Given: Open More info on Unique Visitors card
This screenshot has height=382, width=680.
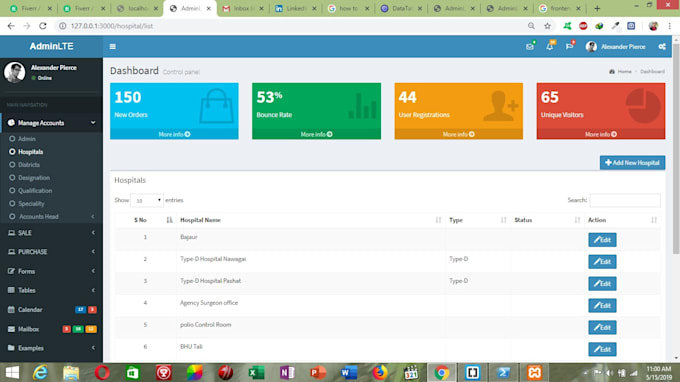Looking at the screenshot, I should coord(601,134).
